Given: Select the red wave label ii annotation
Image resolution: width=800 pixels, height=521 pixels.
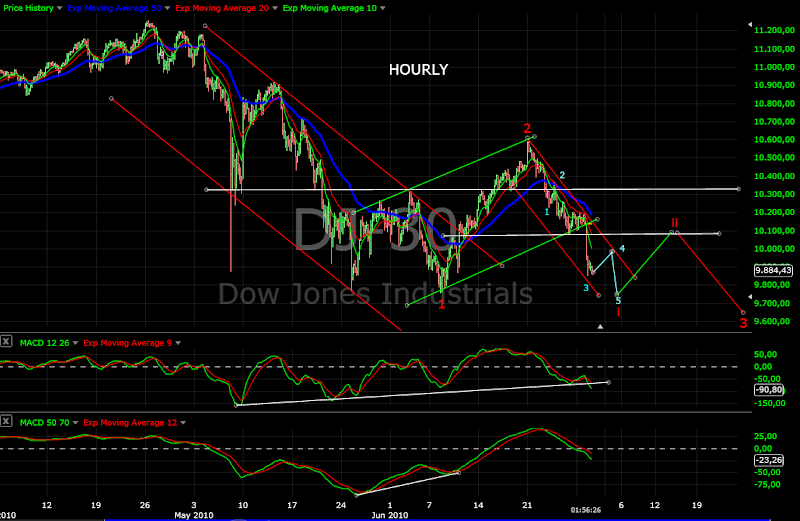Looking at the screenshot, I should [x=674, y=222].
